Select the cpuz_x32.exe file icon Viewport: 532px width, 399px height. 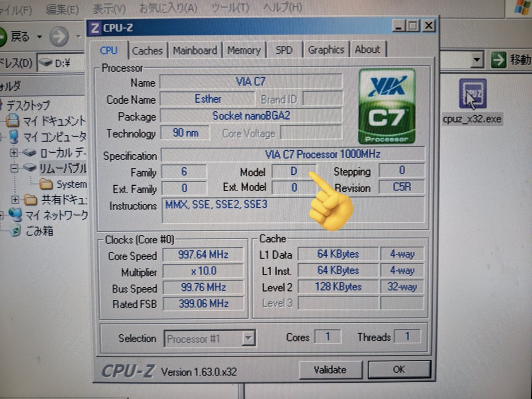[473, 94]
